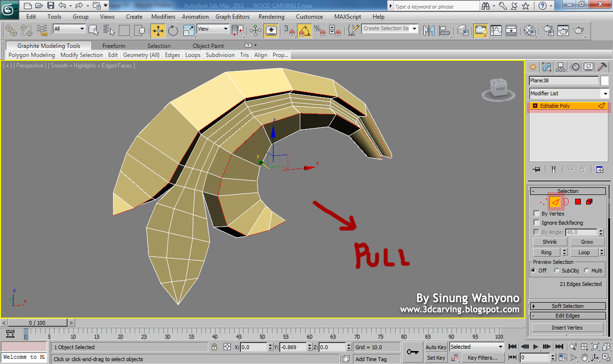Activate Select by Name

tap(109, 30)
